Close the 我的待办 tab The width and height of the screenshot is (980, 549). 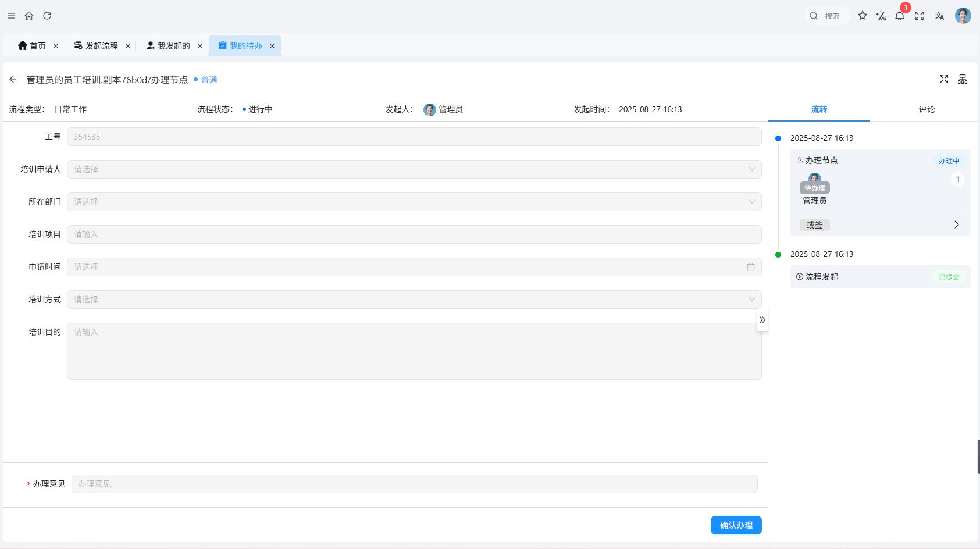pos(272,46)
